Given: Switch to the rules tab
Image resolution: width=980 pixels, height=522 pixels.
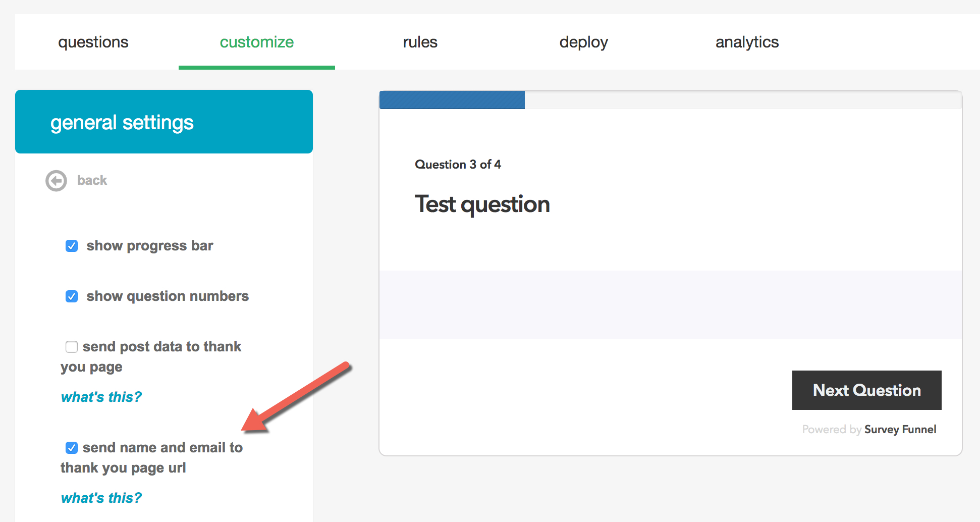Looking at the screenshot, I should tap(420, 42).
